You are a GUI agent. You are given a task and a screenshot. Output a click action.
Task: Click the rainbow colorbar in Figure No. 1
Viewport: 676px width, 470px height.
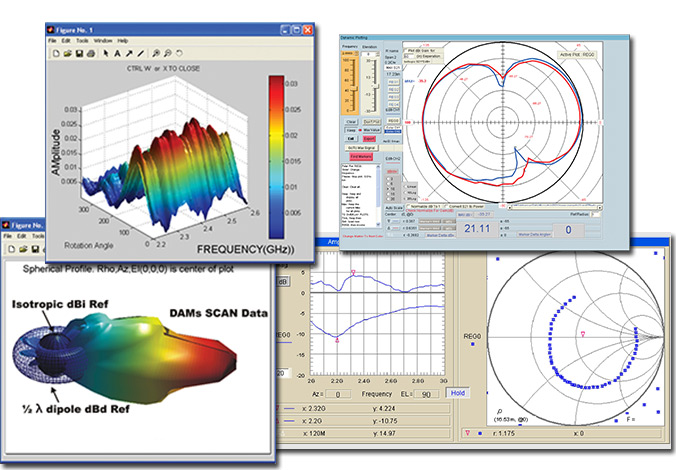[x=276, y=157]
